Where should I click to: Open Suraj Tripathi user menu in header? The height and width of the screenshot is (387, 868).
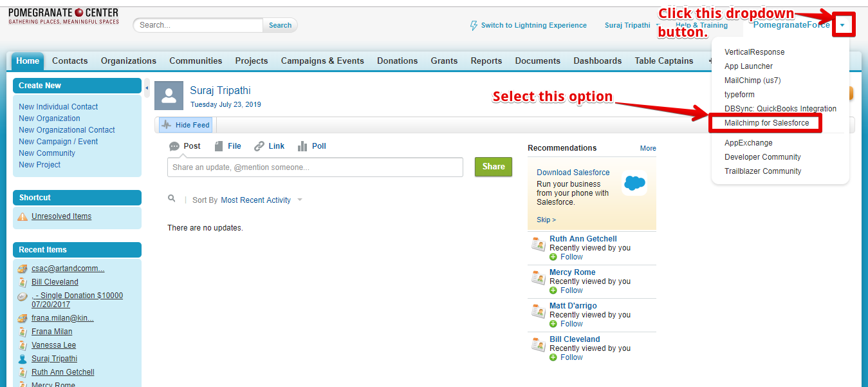point(627,25)
